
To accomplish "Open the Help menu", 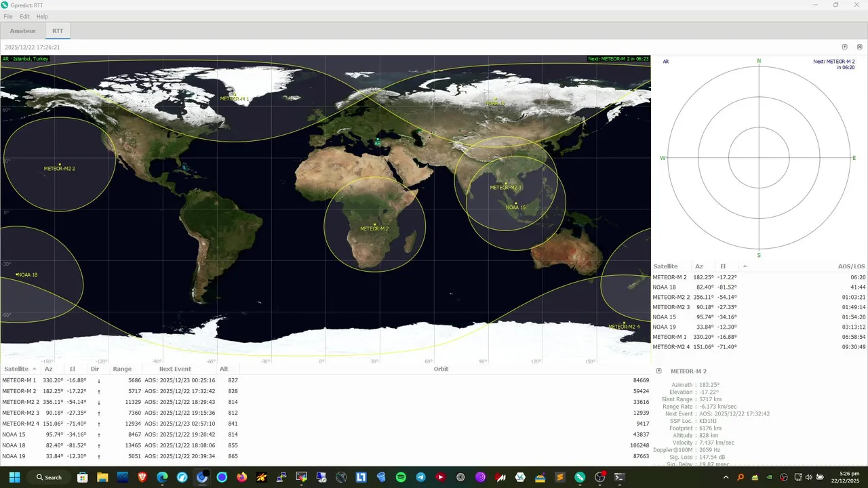I will click(x=42, y=16).
